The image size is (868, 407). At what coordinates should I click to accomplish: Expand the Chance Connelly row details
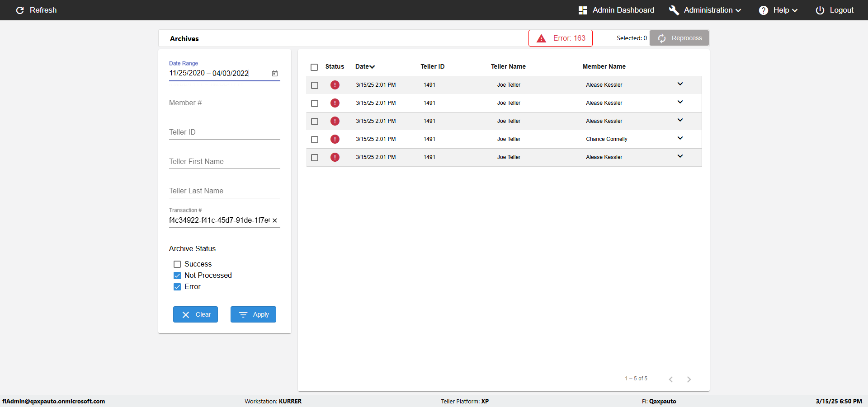[680, 138]
